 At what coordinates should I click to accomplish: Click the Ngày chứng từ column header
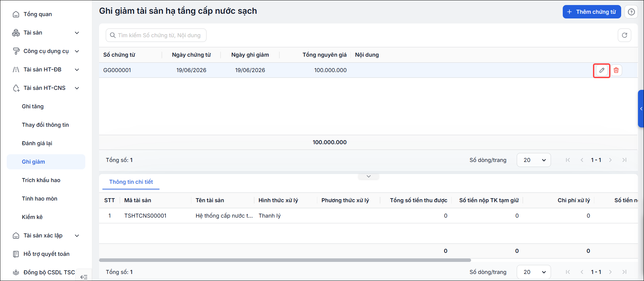tap(191, 55)
